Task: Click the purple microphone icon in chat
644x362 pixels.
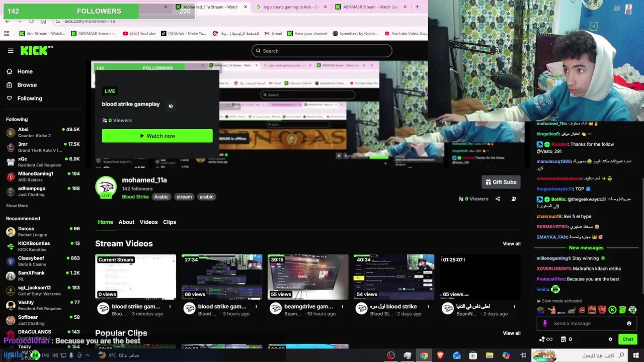Action: click(545, 324)
